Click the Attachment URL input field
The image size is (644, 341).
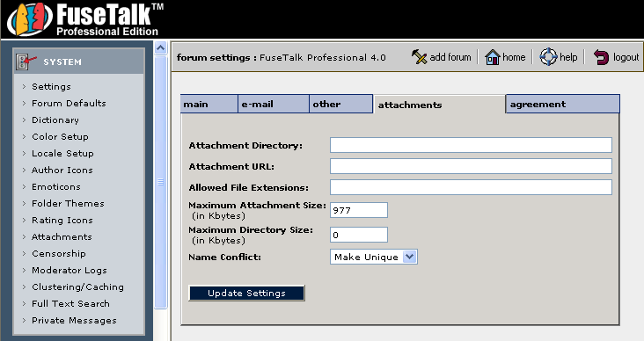tap(471, 166)
